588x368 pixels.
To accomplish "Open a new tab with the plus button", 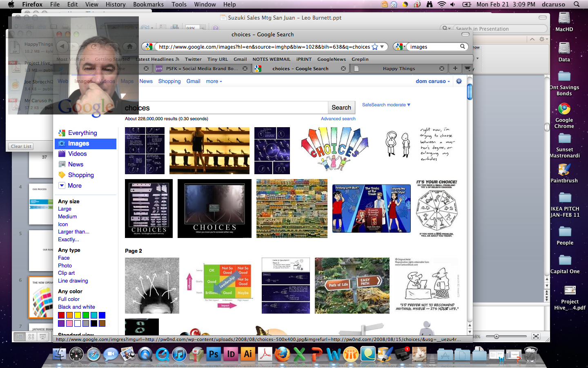I will (455, 68).
